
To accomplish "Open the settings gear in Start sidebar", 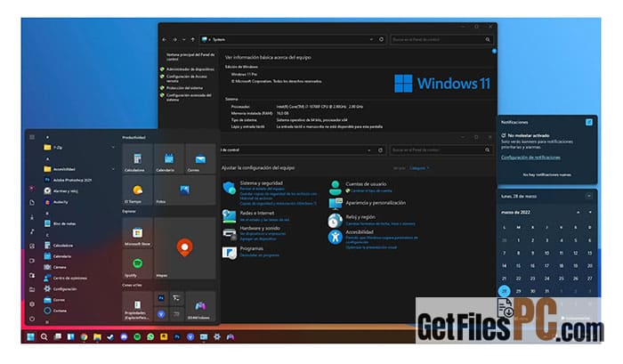I will coord(32,304).
